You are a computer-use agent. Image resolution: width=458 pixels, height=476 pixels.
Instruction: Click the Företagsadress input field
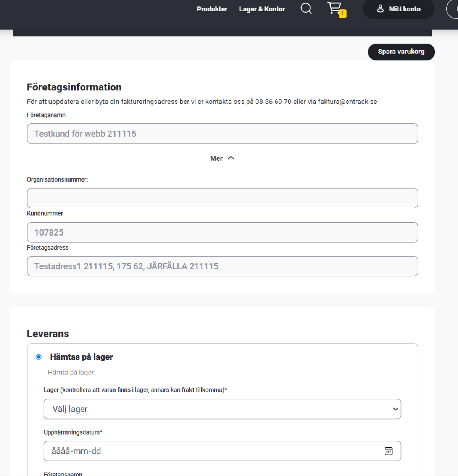(223, 266)
